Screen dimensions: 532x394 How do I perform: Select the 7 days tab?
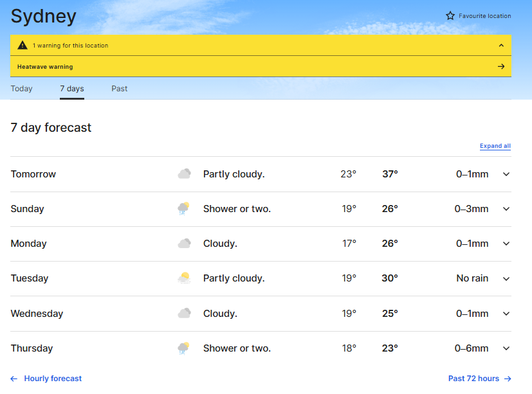pyautogui.click(x=72, y=89)
